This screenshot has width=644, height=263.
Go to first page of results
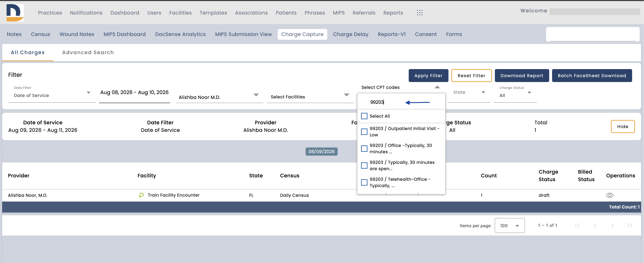click(x=578, y=226)
